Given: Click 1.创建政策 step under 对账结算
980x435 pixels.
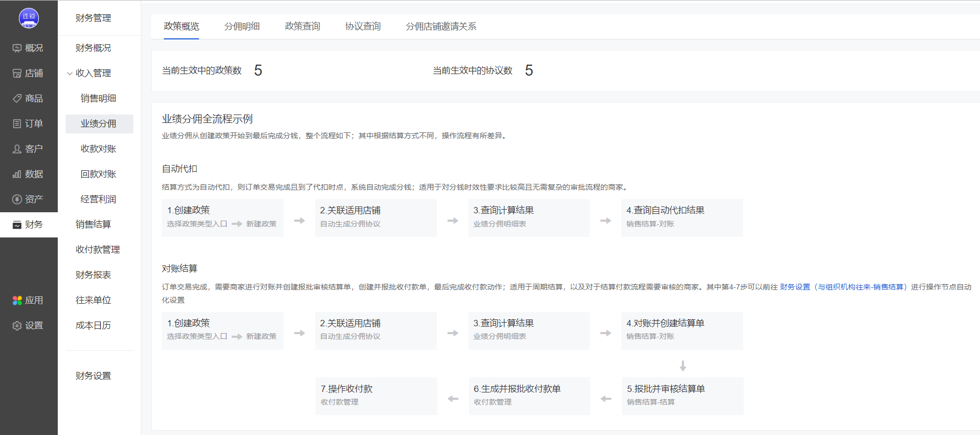Looking at the screenshot, I should [223, 330].
